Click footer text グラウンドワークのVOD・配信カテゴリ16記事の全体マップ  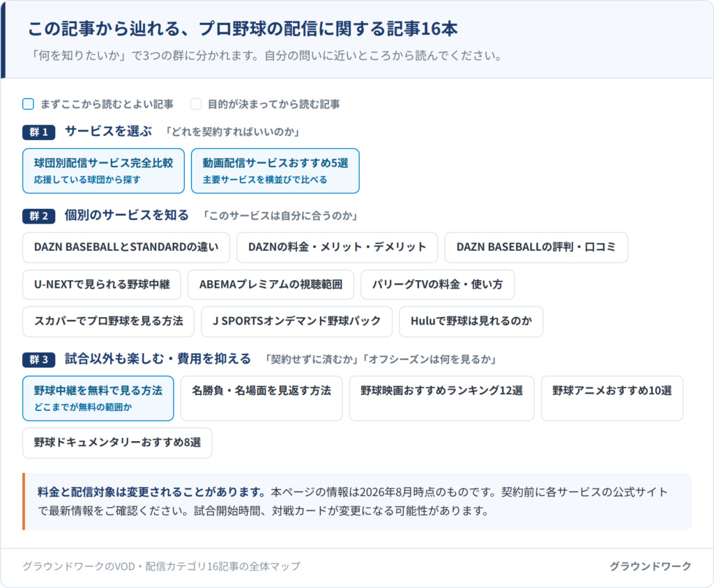162,566
